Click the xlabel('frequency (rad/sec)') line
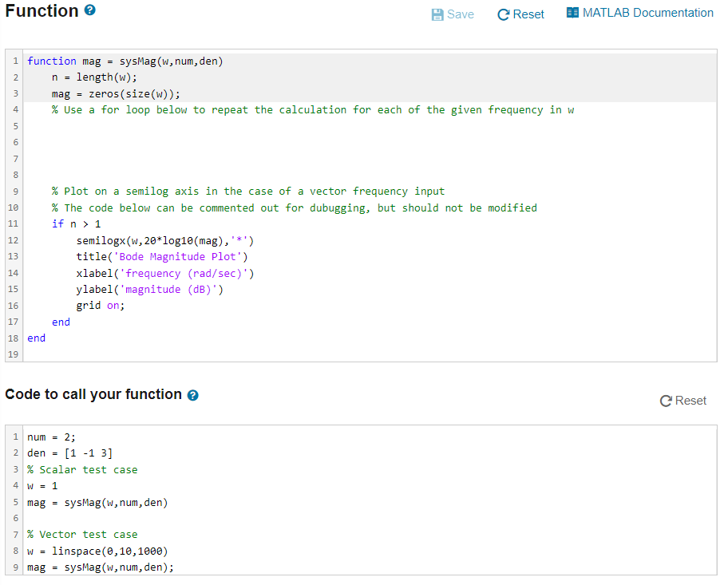 click(164, 274)
